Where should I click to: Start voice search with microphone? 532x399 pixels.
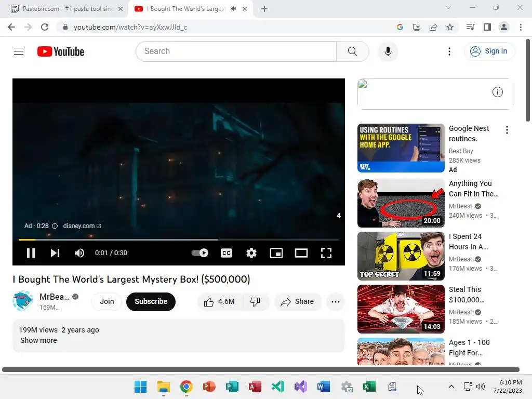(x=388, y=51)
